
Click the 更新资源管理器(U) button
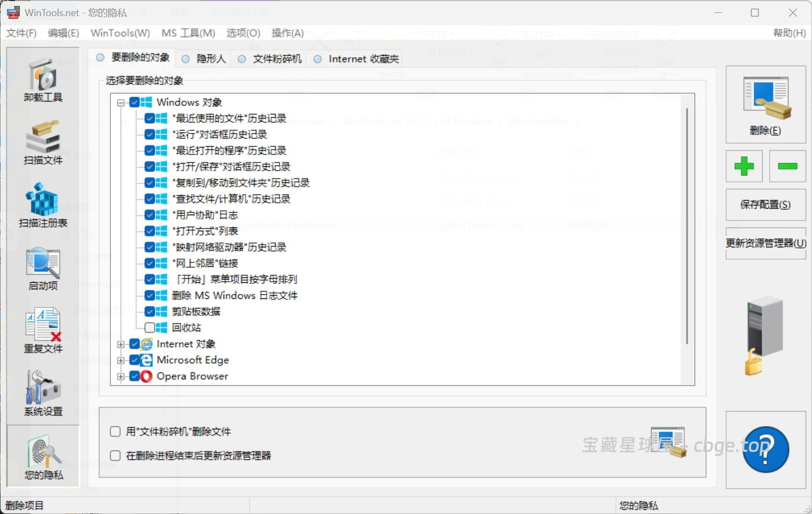coord(766,243)
